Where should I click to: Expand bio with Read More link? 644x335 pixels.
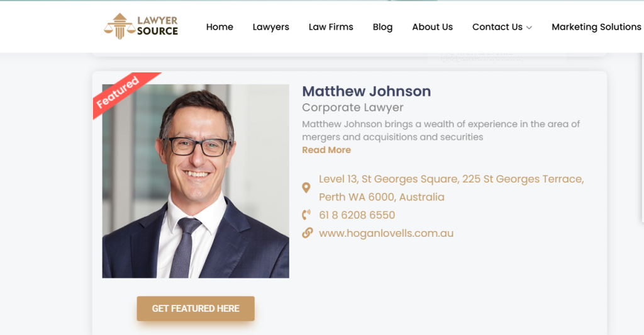[x=326, y=150]
